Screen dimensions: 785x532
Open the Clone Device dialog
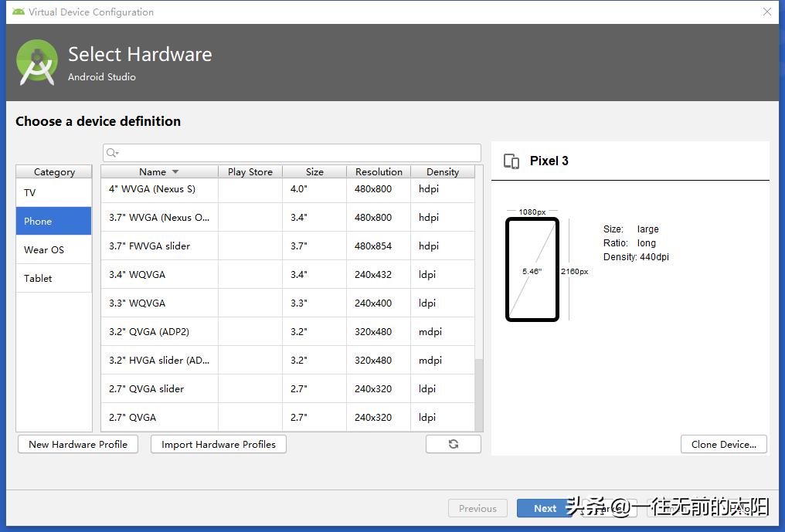pyautogui.click(x=723, y=444)
